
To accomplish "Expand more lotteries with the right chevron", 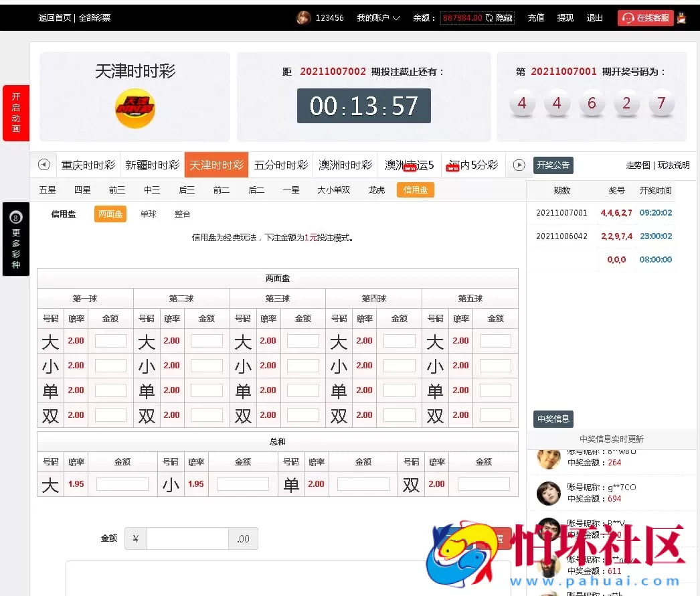I will [518, 165].
